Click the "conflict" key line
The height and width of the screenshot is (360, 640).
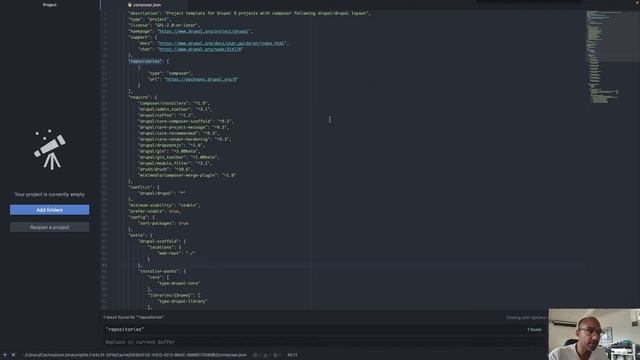coord(144,187)
